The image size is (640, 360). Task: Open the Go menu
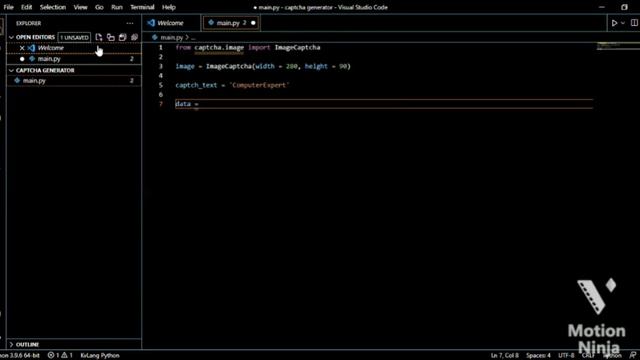99,7
